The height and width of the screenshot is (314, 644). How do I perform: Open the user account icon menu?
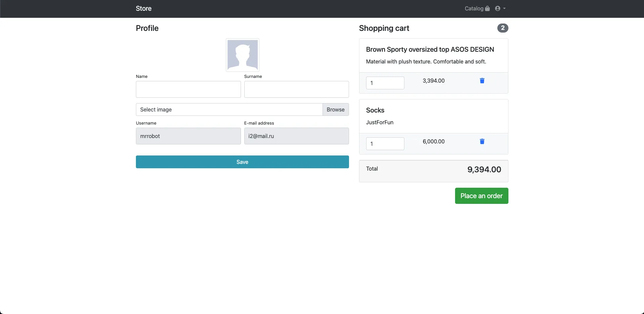tap(498, 8)
